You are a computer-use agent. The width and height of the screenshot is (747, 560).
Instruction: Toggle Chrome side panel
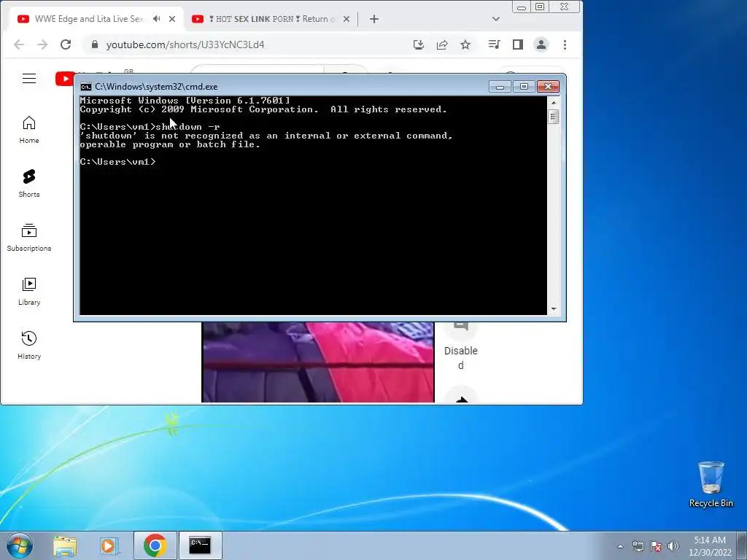pos(518,44)
